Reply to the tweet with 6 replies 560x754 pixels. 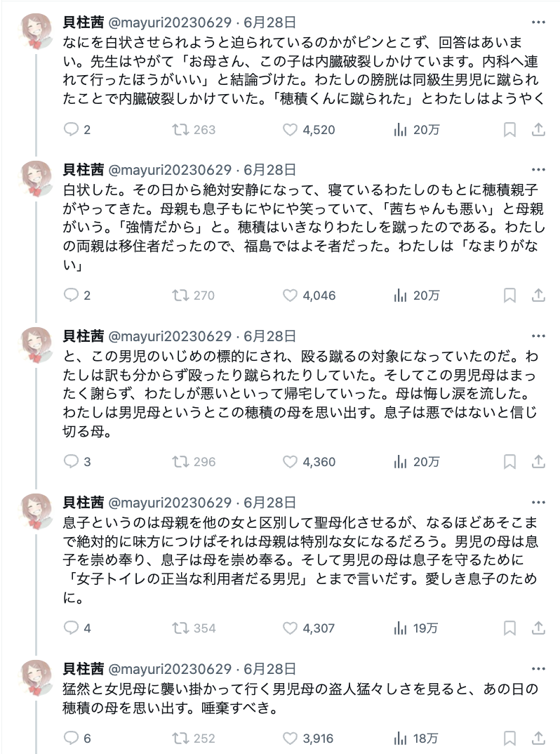(72, 739)
